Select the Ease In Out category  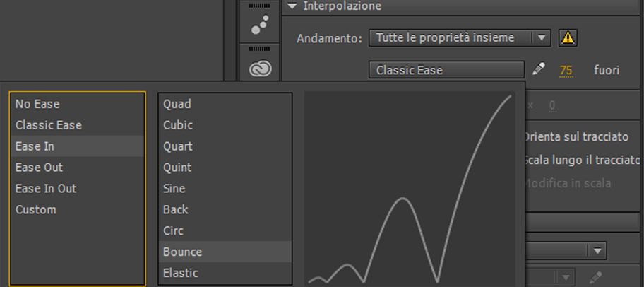[x=46, y=189]
